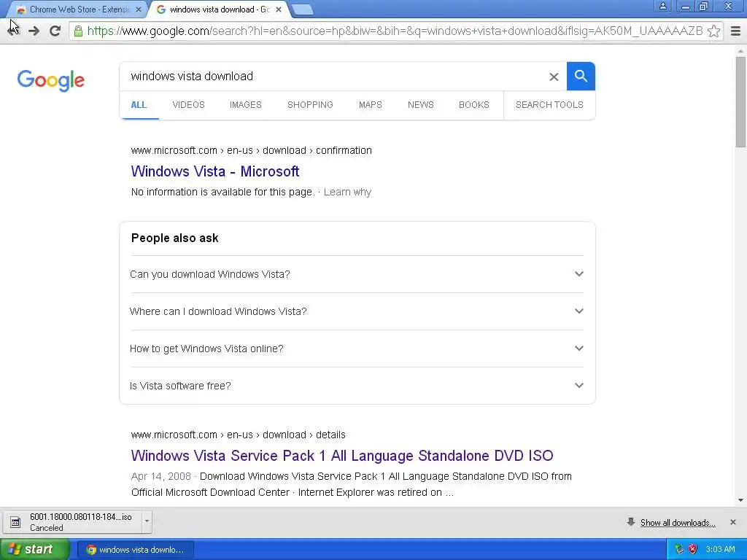This screenshot has height=560, width=747.
Task: Open a new tab button
Action: [302, 9]
